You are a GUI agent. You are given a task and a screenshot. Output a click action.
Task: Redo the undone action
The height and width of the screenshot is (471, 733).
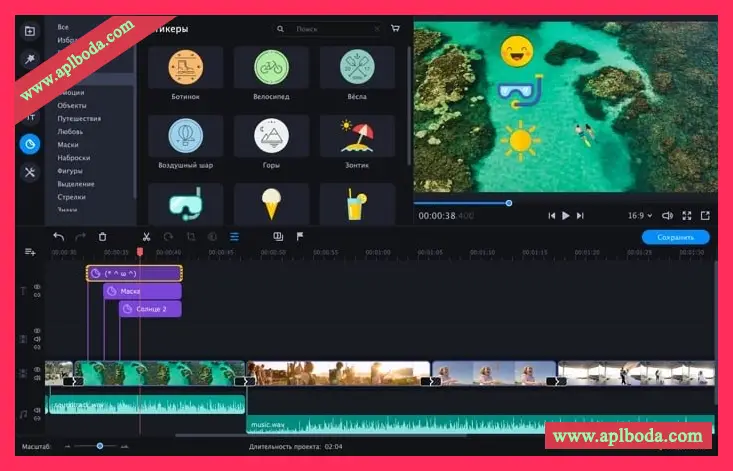coord(80,237)
